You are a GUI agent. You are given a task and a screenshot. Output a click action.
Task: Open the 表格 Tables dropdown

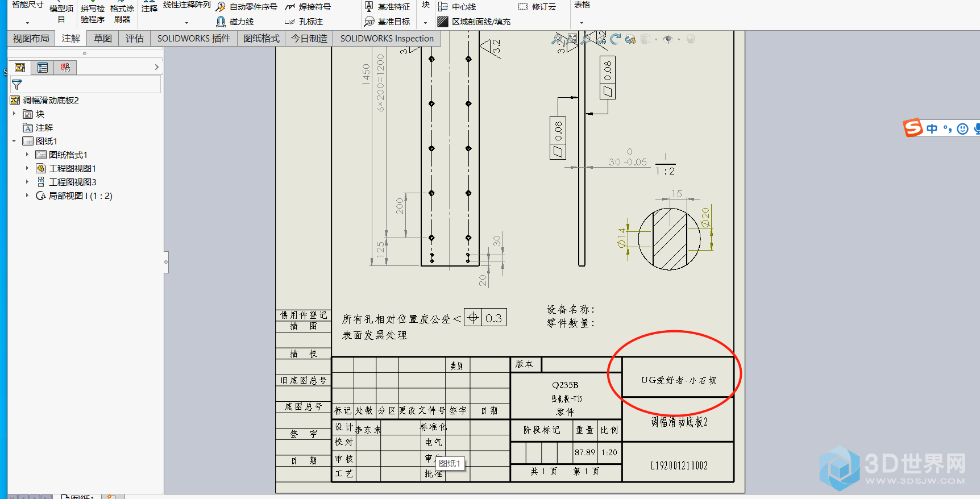[582, 23]
